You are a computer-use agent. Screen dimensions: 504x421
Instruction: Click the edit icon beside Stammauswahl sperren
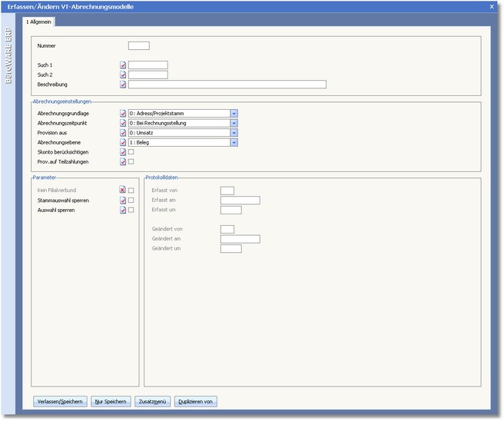pos(123,201)
